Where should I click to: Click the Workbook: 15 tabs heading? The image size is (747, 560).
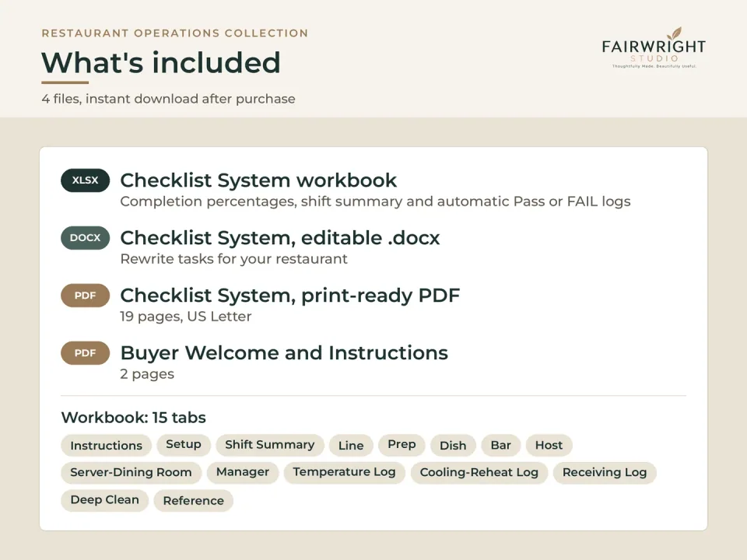pyautogui.click(x=133, y=418)
